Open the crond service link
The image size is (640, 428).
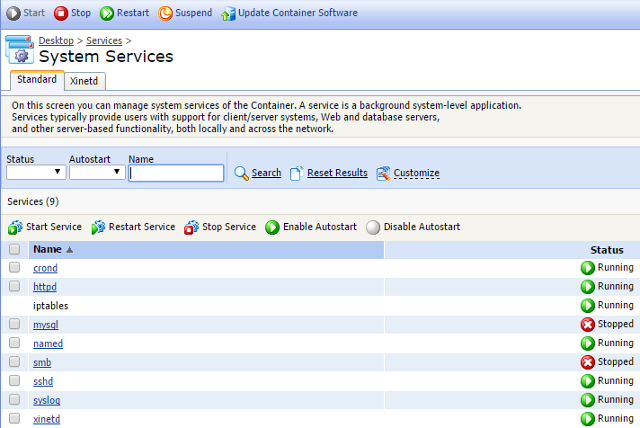45,268
